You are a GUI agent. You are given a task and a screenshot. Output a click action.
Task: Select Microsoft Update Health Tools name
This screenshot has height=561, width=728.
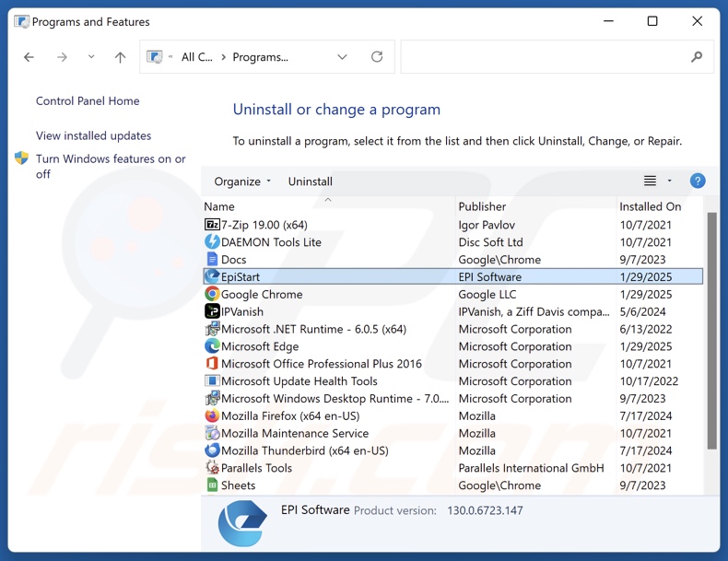pos(299,381)
